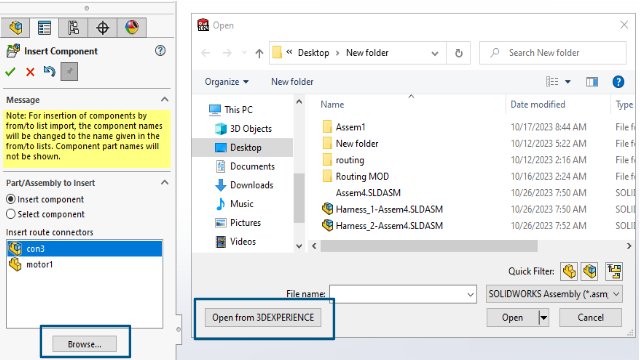This screenshot has width=640, height=360.
Task: Confirm with the green checkmark icon
Action: (x=10, y=72)
